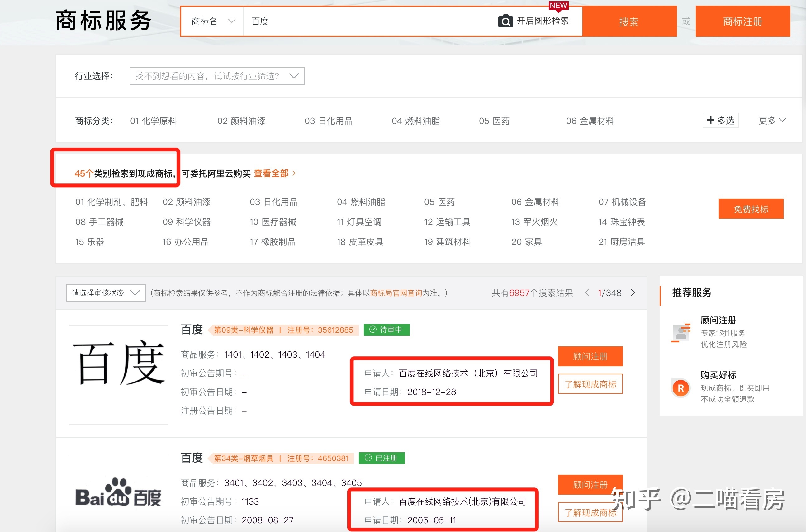
Task: Open the 商标名 search type dropdown
Action: [x=213, y=21]
